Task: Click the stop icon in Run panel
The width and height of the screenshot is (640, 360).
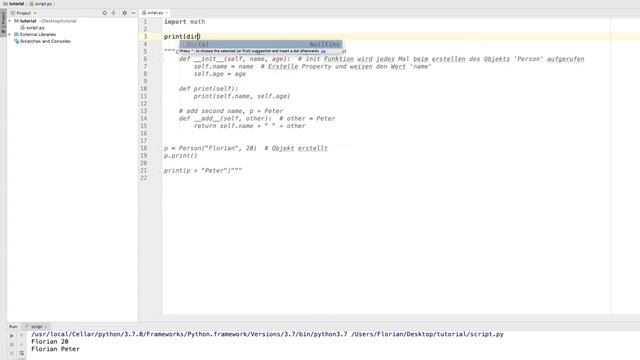Action: (x=11, y=345)
